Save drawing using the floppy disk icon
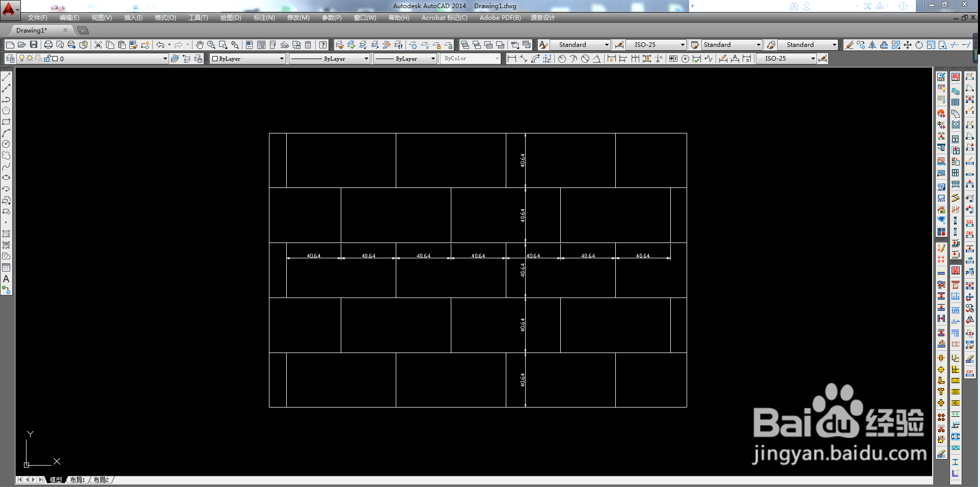The height and width of the screenshot is (487, 980). (34, 45)
